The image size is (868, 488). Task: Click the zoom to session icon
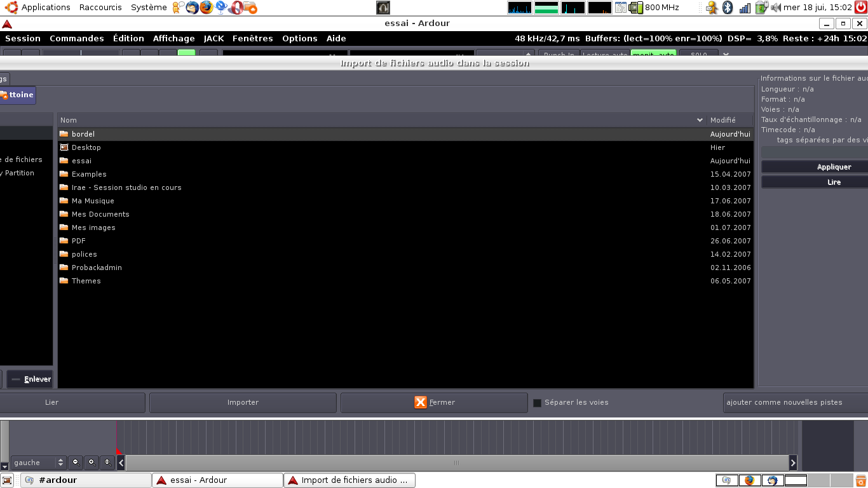107,463
